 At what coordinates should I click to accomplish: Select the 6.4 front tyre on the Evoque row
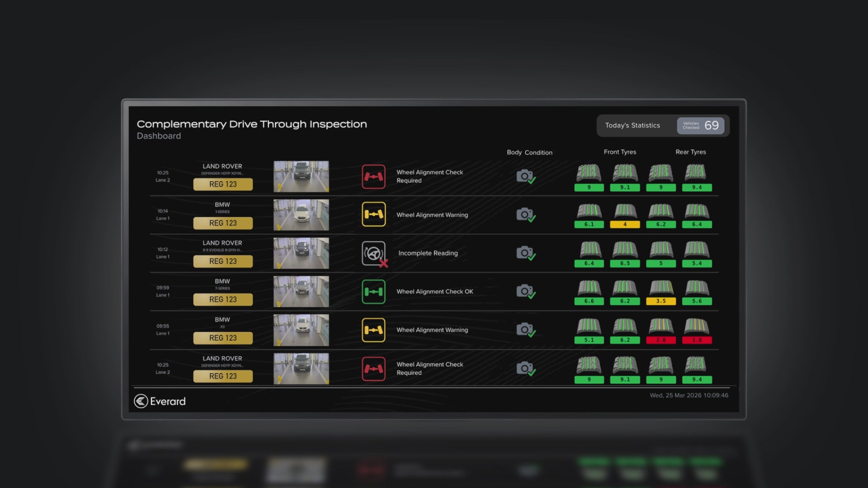589,254
